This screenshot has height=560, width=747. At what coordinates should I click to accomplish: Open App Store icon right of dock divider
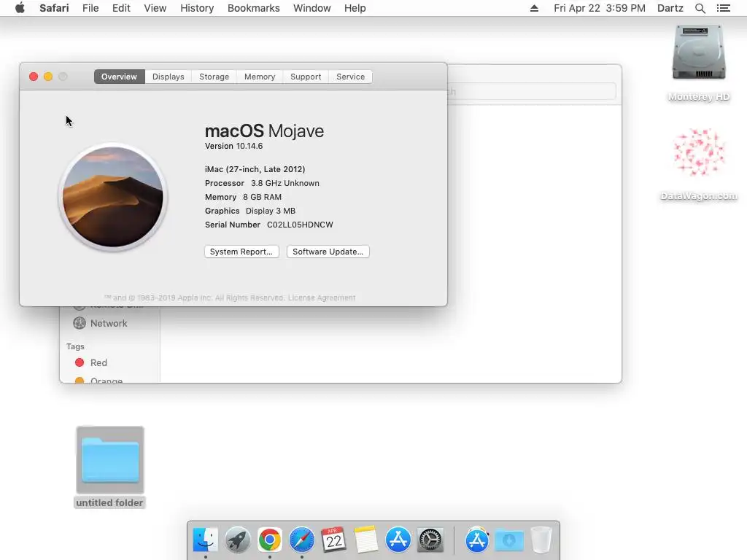click(x=477, y=540)
